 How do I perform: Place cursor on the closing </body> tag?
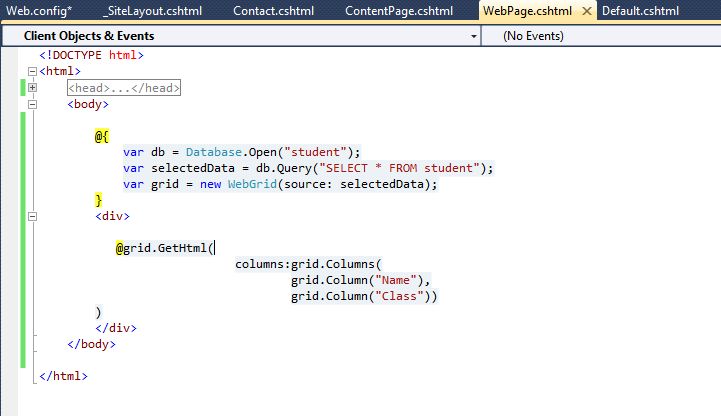[92, 344]
